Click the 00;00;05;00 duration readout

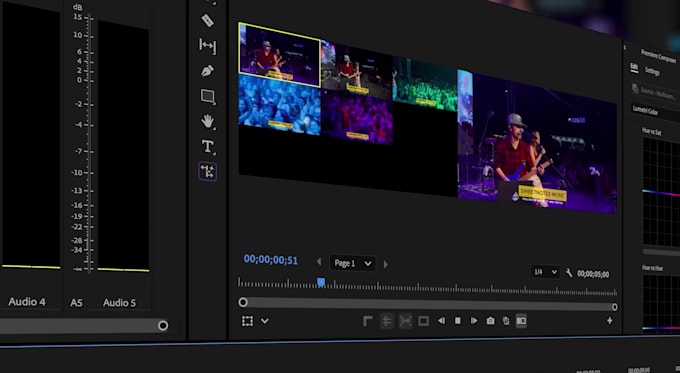[593, 274]
